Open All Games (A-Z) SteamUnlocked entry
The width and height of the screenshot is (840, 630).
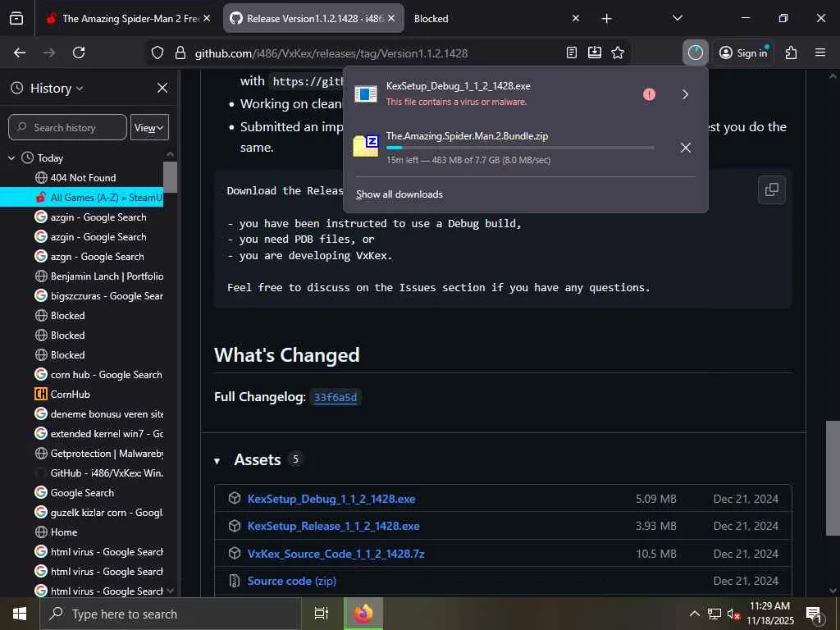click(81, 197)
